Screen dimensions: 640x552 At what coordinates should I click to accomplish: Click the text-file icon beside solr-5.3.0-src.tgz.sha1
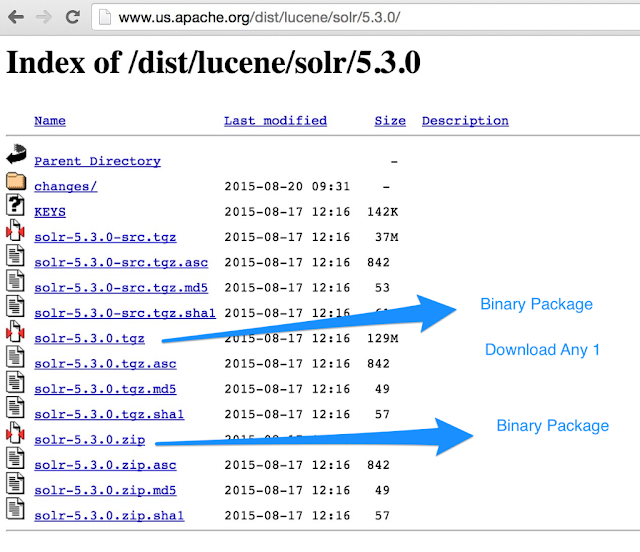[16, 306]
